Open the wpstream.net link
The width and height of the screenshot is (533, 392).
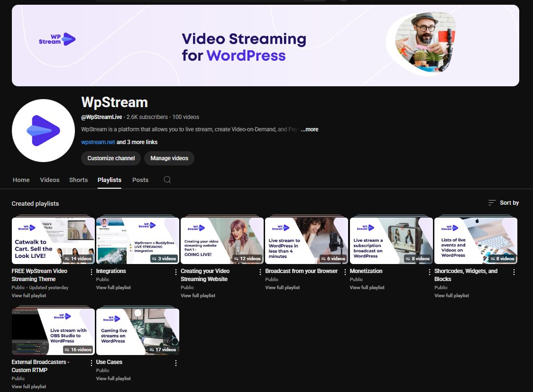(98, 142)
